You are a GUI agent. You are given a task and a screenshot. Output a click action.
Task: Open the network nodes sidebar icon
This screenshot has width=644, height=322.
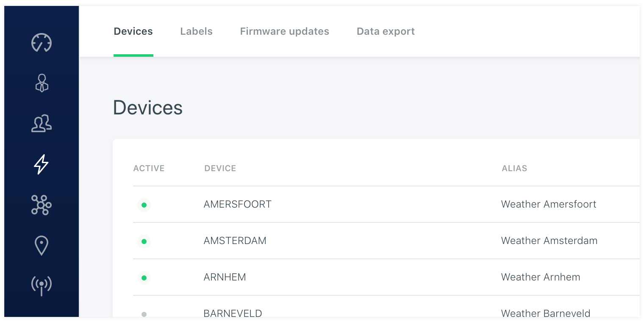(42, 205)
